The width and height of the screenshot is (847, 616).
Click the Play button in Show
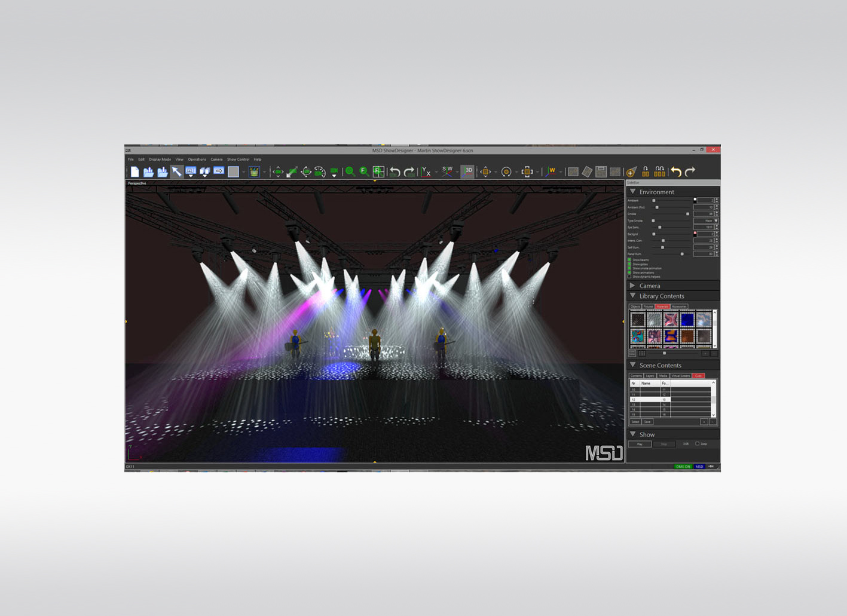tap(640, 444)
